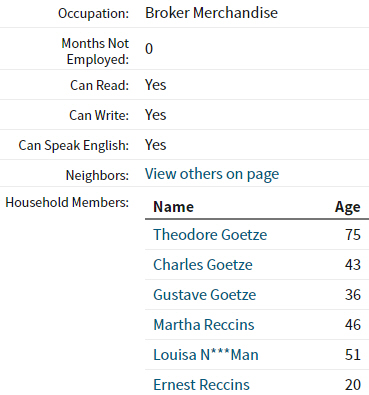Click the Age column header
The width and height of the screenshot is (369, 395).
pos(348,207)
